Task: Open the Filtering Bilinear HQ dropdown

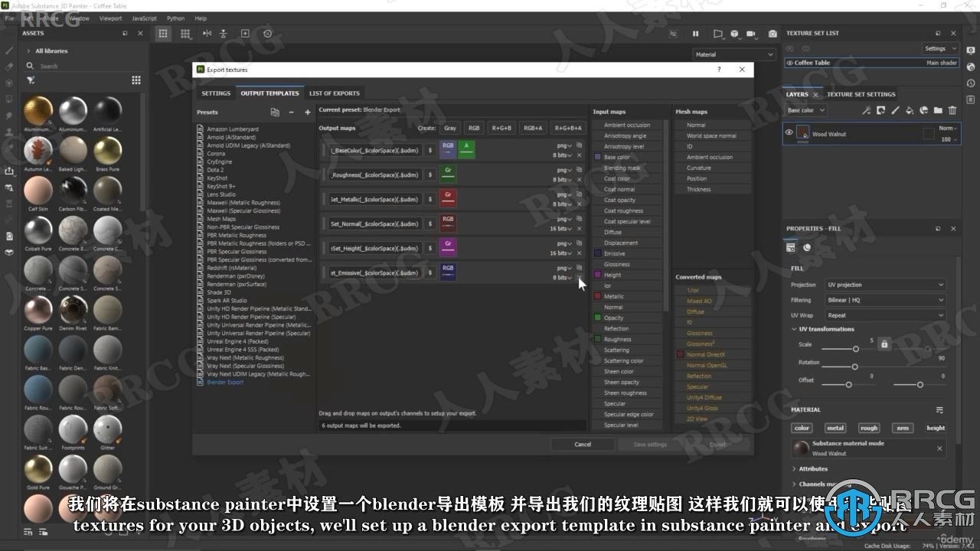Action: click(x=886, y=300)
